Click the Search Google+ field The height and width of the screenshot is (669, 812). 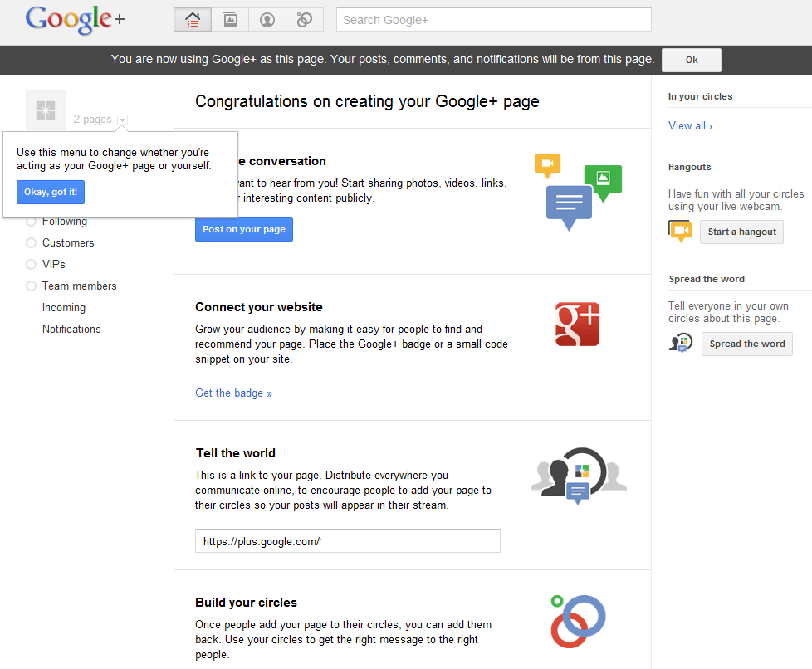click(x=493, y=20)
